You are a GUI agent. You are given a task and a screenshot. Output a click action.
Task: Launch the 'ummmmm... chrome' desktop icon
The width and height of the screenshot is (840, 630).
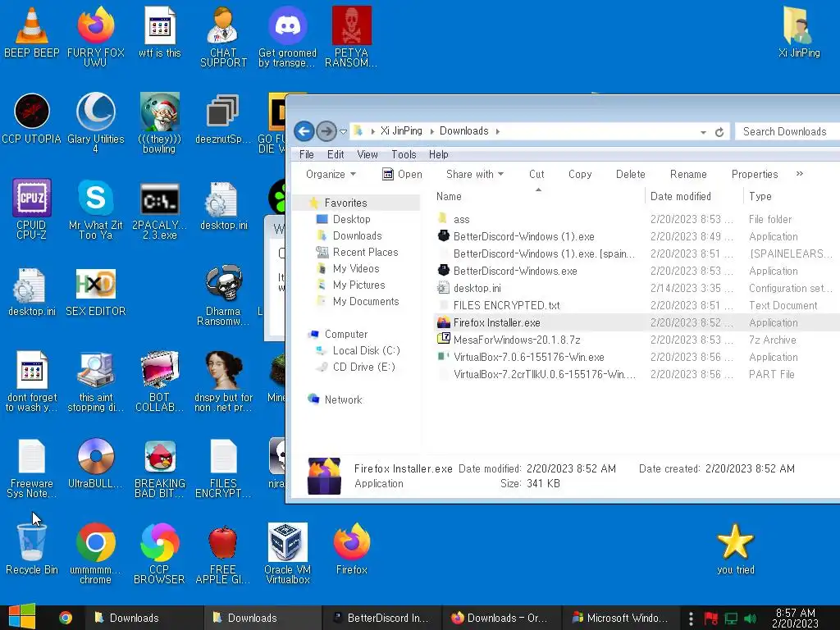(95, 553)
